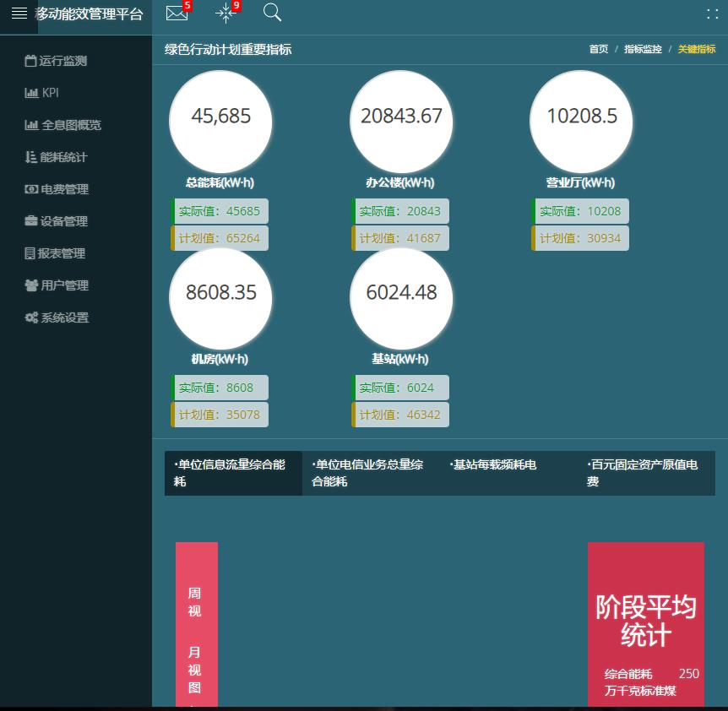Click the 综合能耗 250 value line

click(651, 673)
